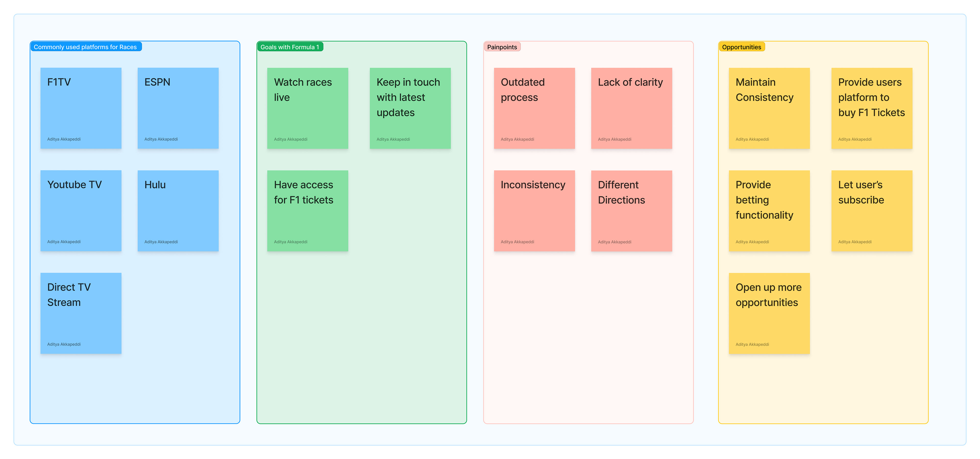Screen dimensions: 980x459
Task: Select the Watch races live note
Action: pos(307,108)
